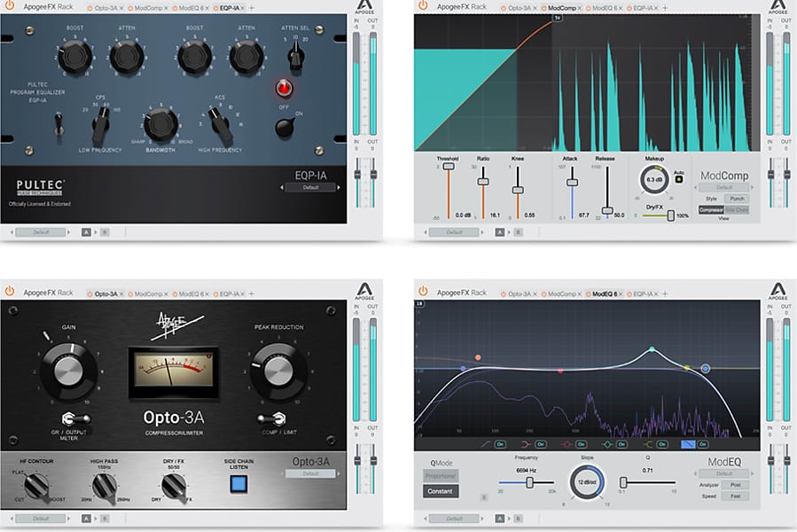The image size is (797, 532).
Task: Click the orange EQ node on the ModEQ graph
Action: (478, 357)
